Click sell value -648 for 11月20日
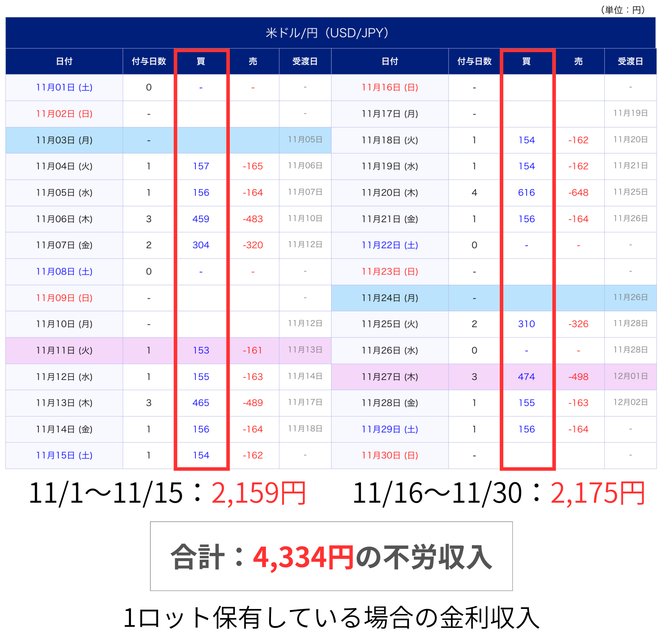 (x=578, y=193)
